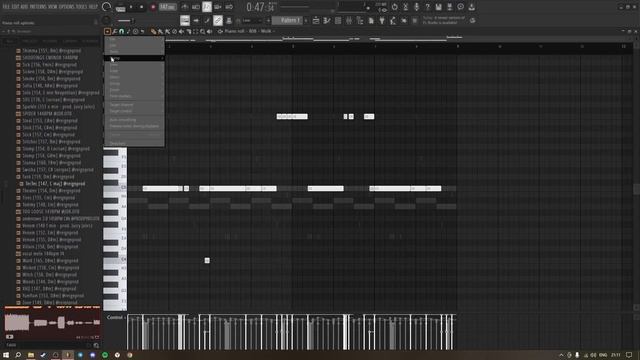
Task: Click the refresh icon beside the news message
Action: pos(473,20)
